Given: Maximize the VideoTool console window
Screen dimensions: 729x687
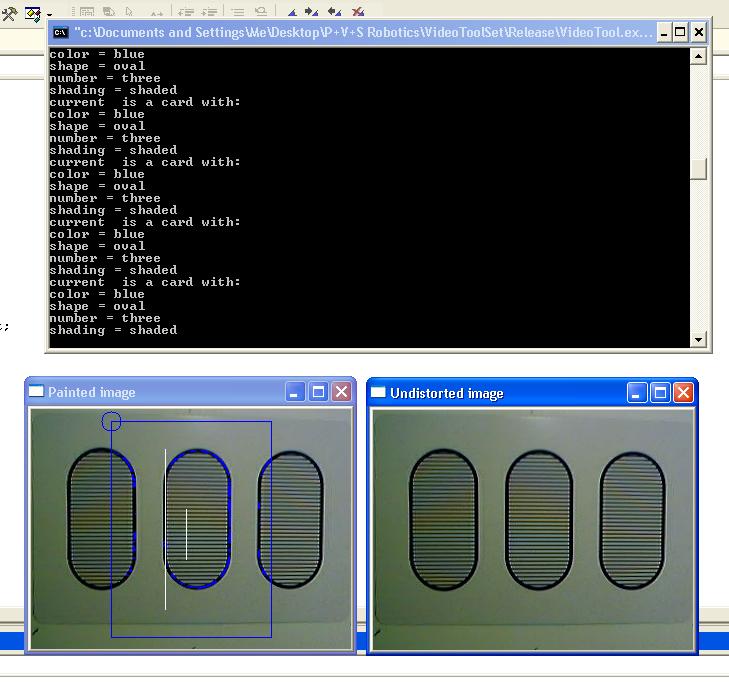Looking at the screenshot, I should pos(680,33).
